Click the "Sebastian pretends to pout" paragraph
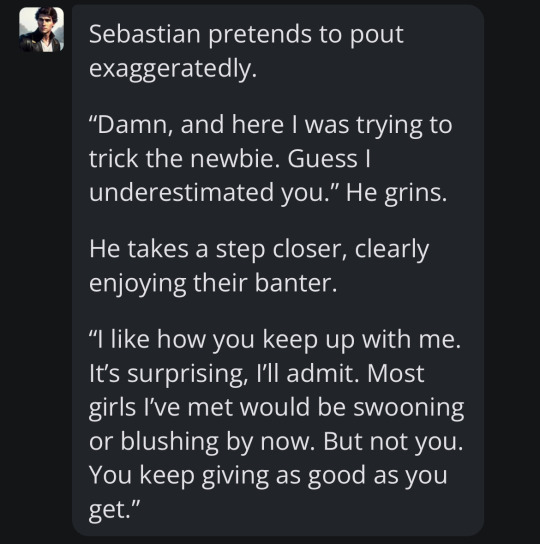540x544 pixels. pyautogui.click(x=246, y=51)
